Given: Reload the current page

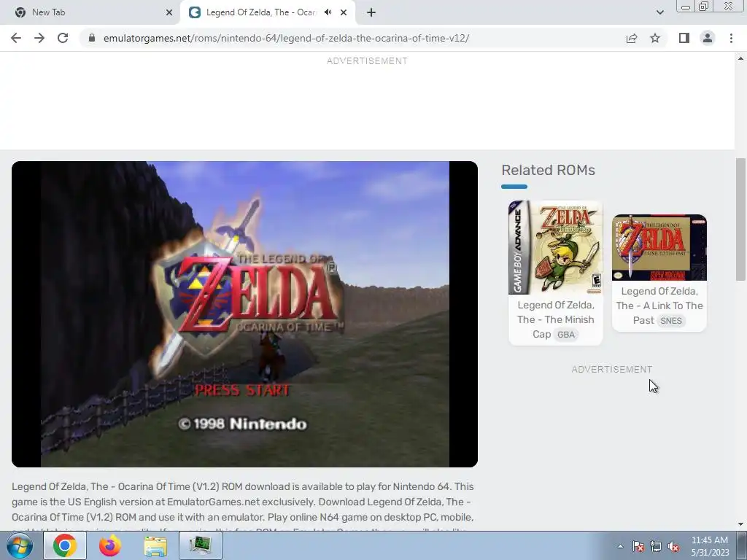Looking at the screenshot, I should 63,38.
